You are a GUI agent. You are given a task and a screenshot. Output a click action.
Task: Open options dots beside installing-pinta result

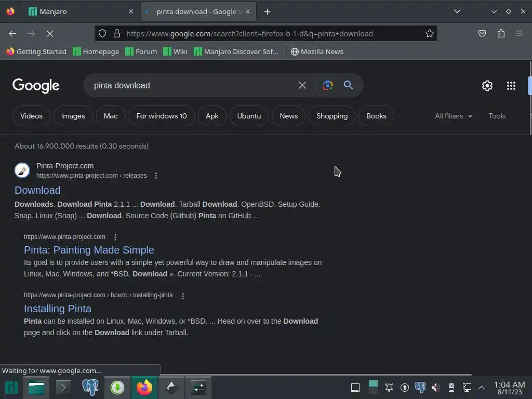pyautogui.click(x=183, y=296)
